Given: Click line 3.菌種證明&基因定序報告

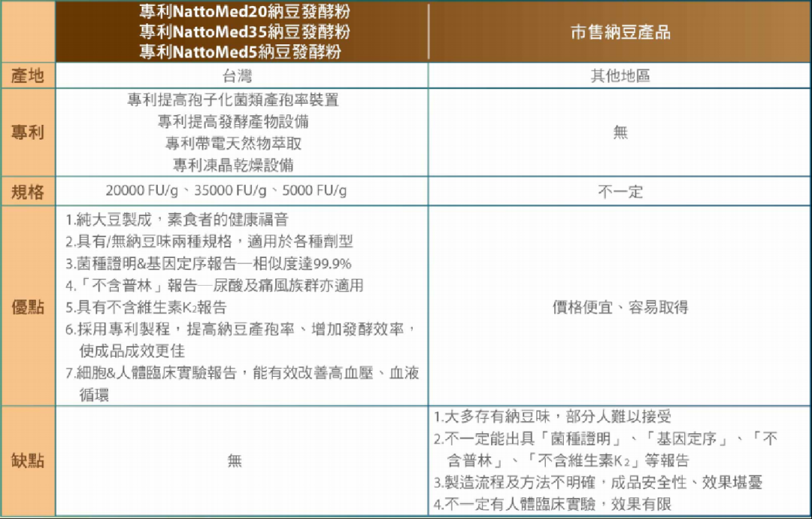Looking at the screenshot, I should (208, 264).
